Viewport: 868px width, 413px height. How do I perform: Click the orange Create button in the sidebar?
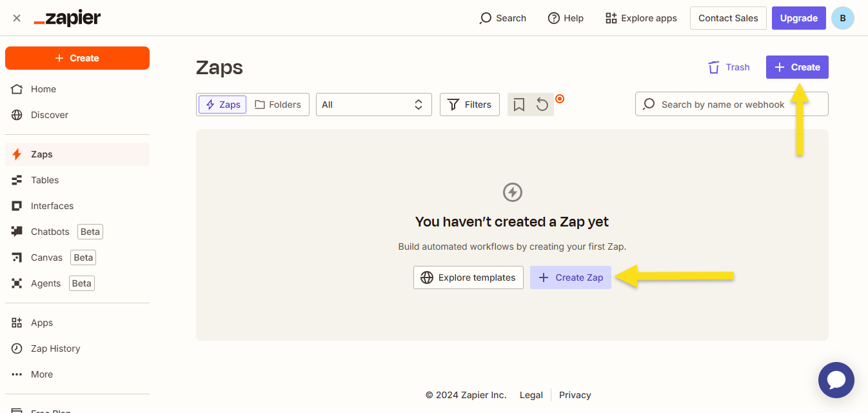pos(77,58)
